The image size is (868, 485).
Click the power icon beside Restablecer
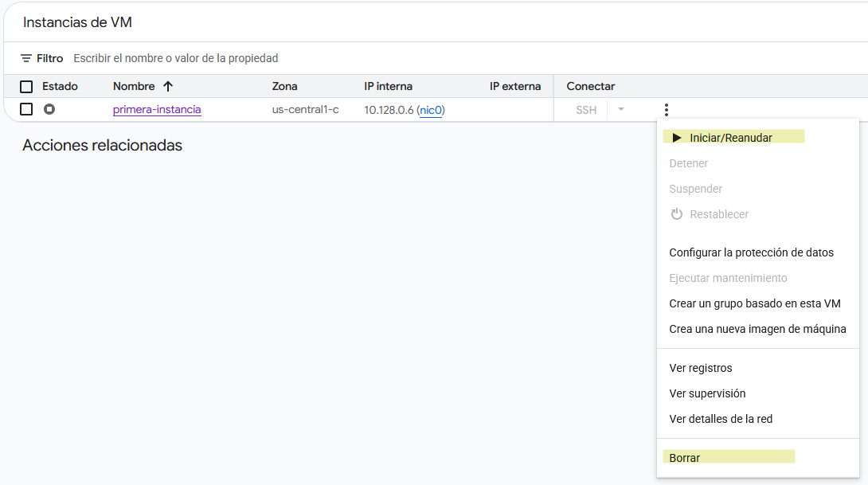(x=677, y=214)
